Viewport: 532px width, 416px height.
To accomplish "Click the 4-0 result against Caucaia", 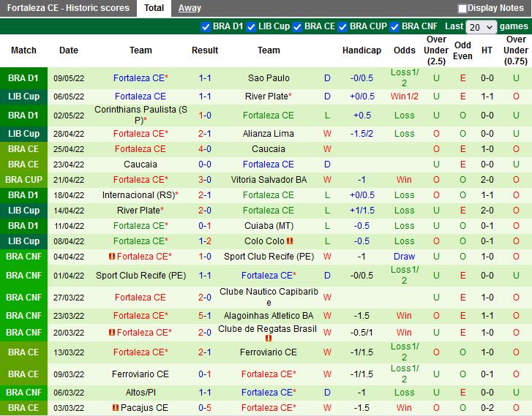I will click(x=205, y=149).
